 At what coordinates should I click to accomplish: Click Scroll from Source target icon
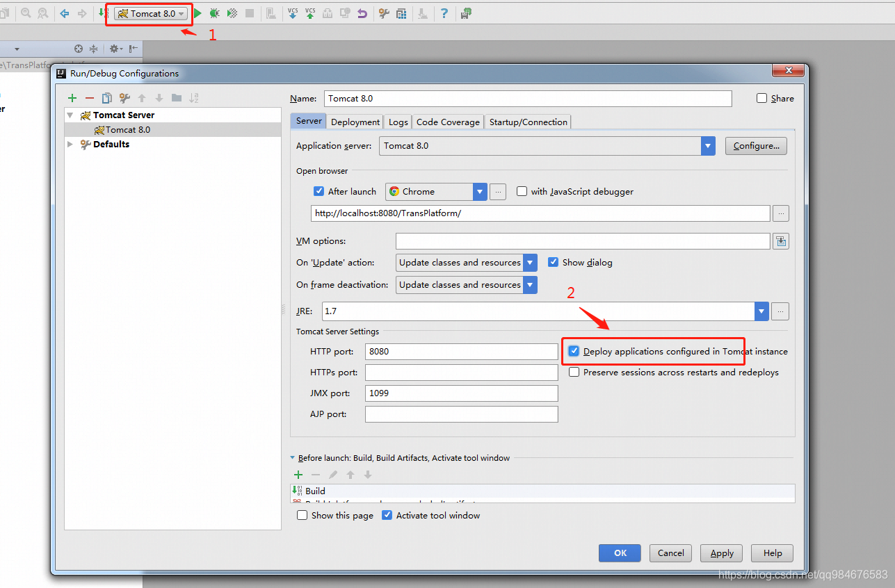click(x=79, y=49)
